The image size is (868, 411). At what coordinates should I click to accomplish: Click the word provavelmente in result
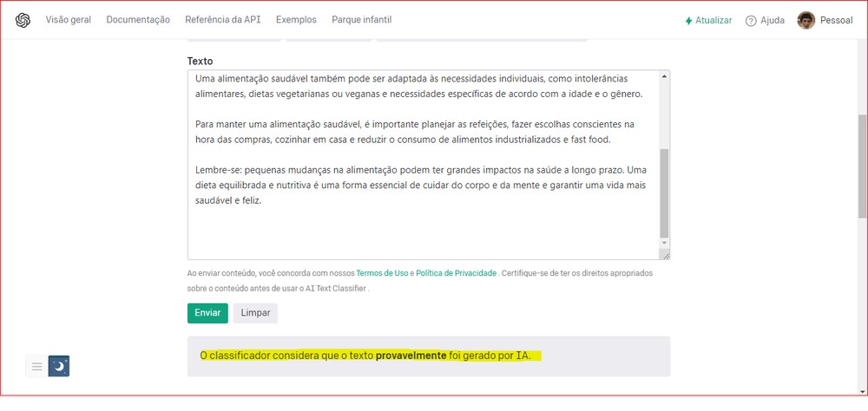point(411,356)
